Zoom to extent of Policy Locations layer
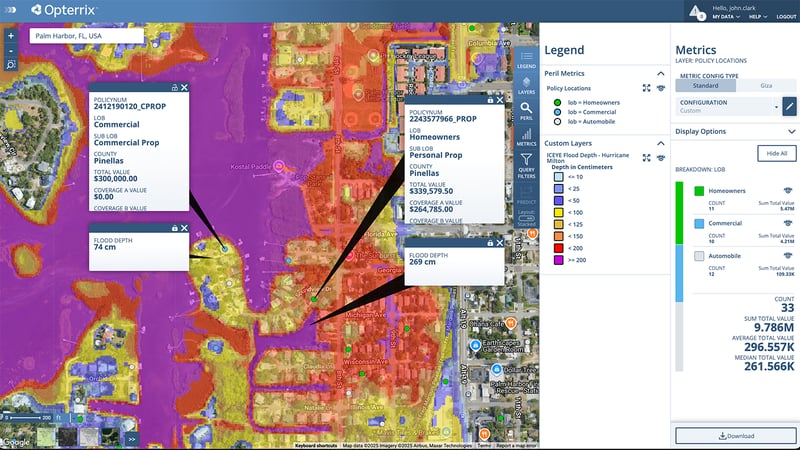 pos(646,88)
